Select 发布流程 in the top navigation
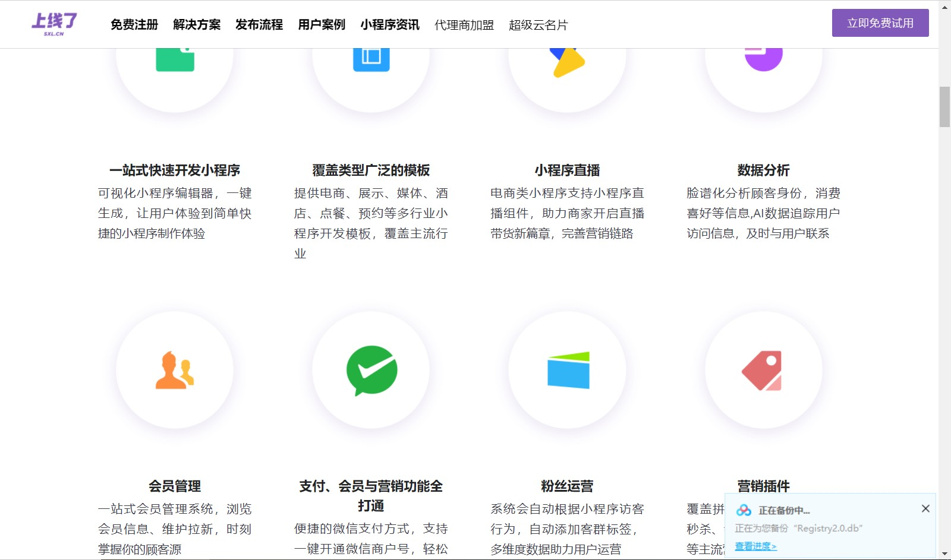Image resolution: width=951 pixels, height=560 pixels. click(x=259, y=25)
